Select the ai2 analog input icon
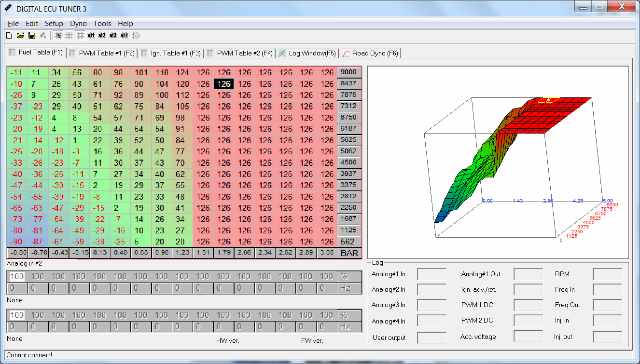The width and height of the screenshot is (640, 364). 102,35
